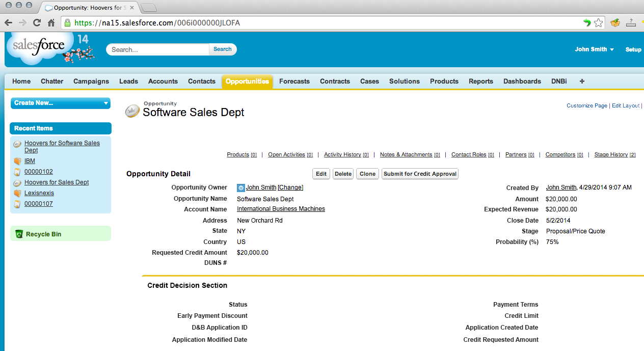Click the document icon beside 00000107

click(x=17, y=204)
